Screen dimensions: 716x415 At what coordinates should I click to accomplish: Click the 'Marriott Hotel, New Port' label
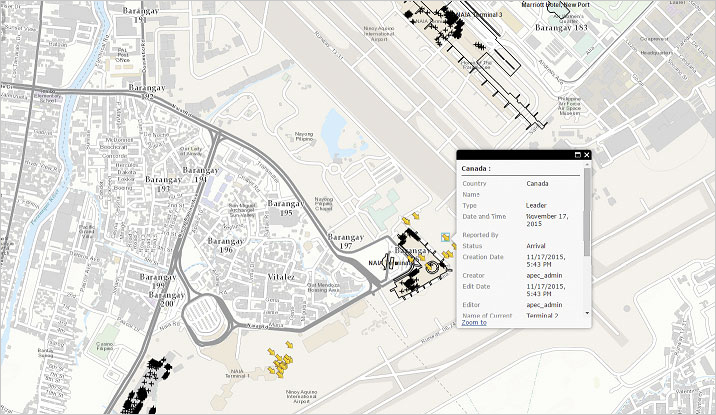[556, 5]
